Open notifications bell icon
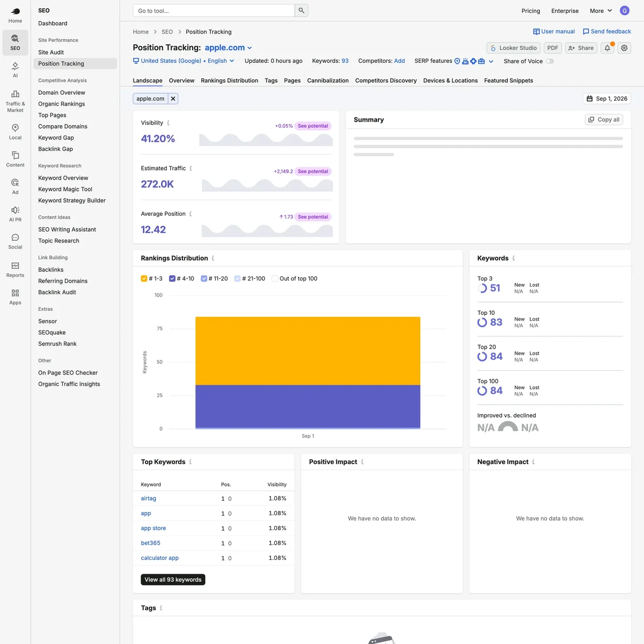The image size is (644, 644). pyautogui.click(x=608, y=48)
